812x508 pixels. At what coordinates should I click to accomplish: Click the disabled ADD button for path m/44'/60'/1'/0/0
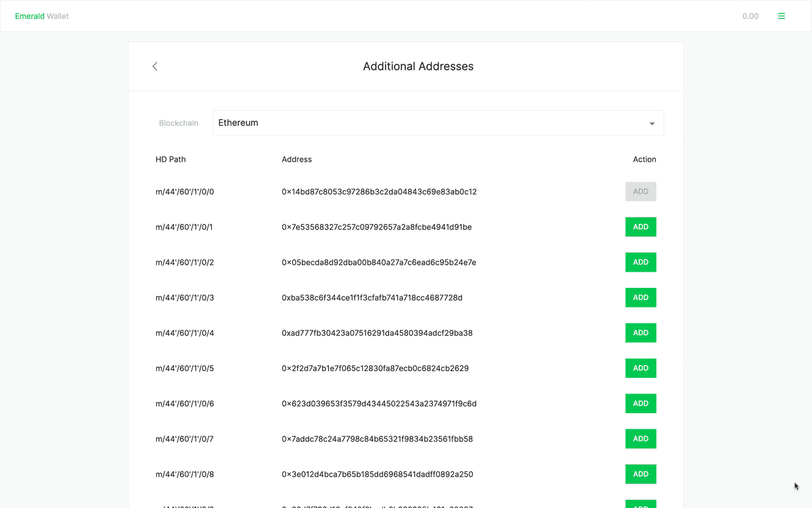(640, 191)
